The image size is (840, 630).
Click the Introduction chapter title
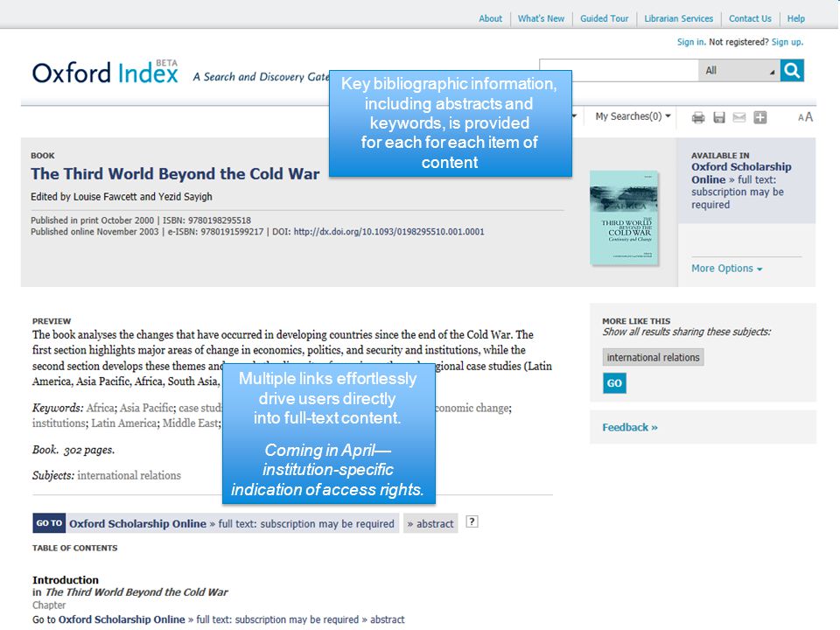coord(66,579)
